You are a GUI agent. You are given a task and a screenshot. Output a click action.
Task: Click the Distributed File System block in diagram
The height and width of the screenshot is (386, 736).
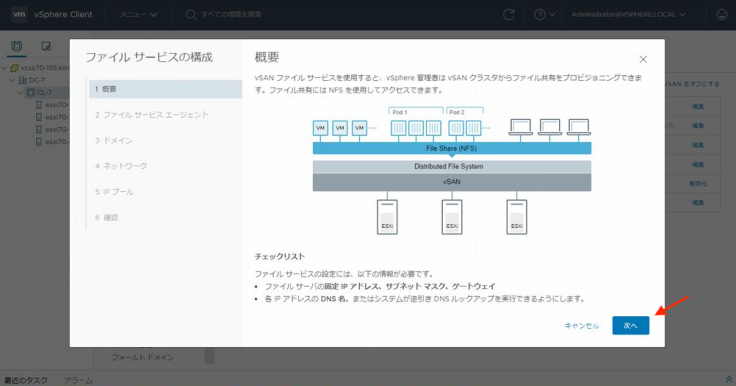tap(452, 167)
